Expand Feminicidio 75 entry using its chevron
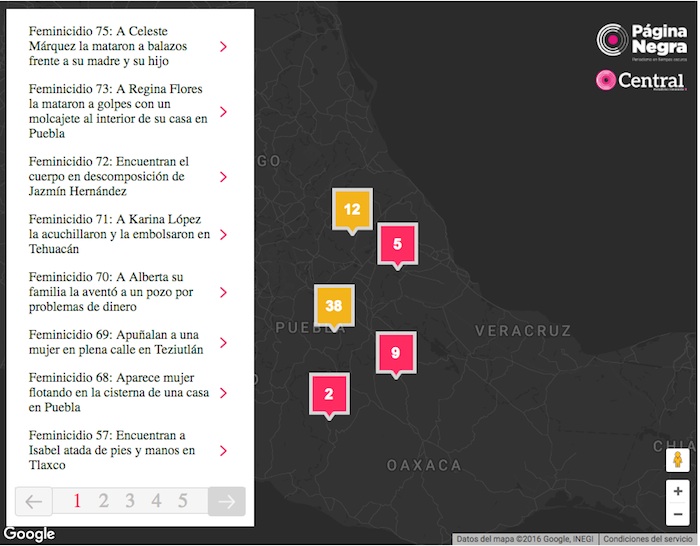 [223, 47]
